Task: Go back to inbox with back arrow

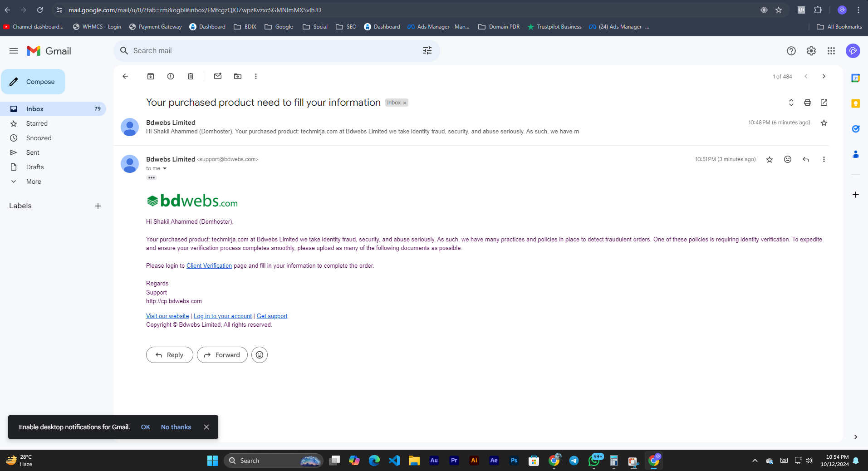Action: tap(125, 76)
